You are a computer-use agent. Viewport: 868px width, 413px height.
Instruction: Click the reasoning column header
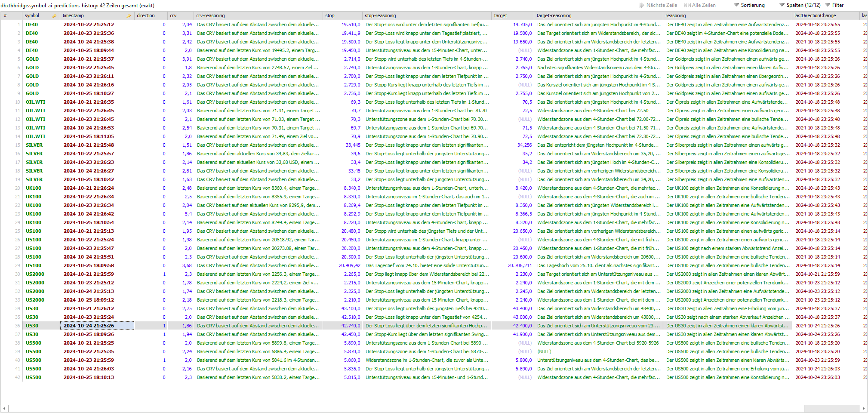tap(727, 15)
